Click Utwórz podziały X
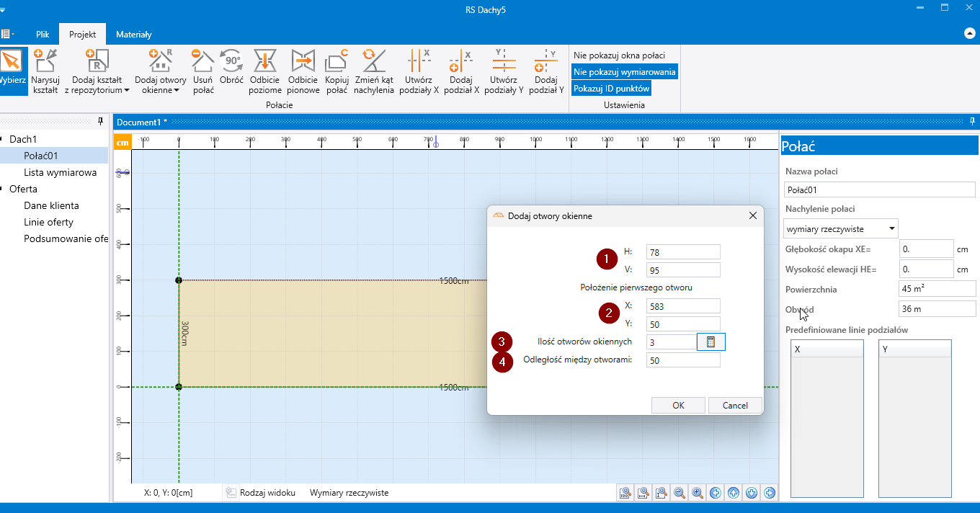 (422, 71)
